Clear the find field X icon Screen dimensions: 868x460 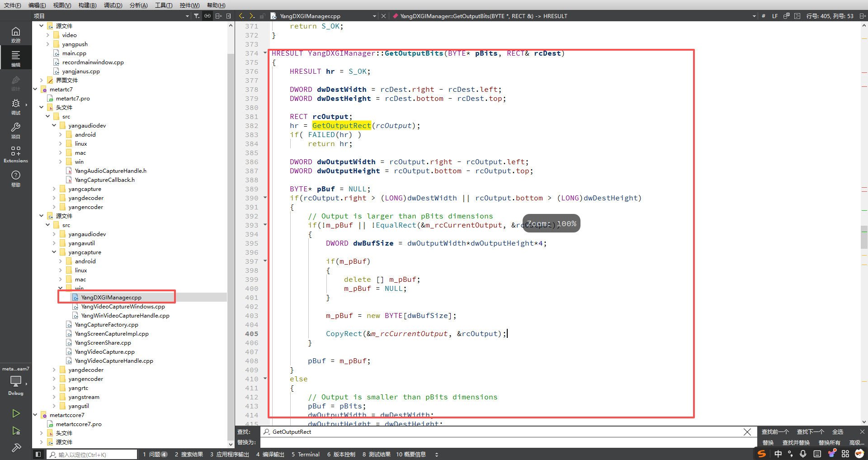pos(747,432)
